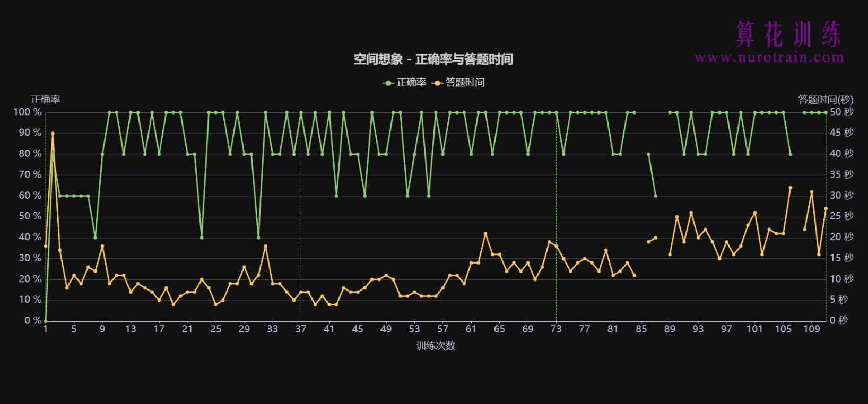Click the 算花训练 logo text
The width and height of the screenshot is (868, 404).
(x=788, y=34)
